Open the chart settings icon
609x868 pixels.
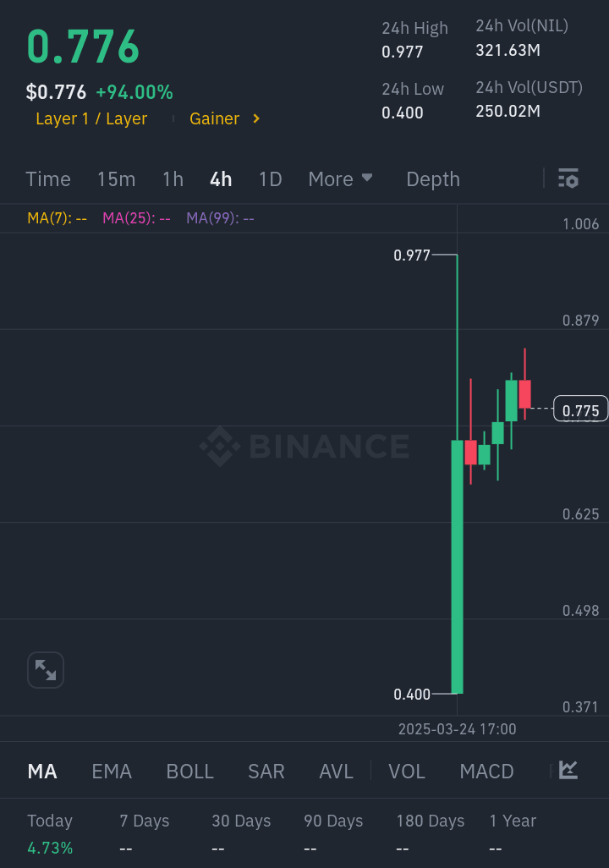tap(568, 179)
